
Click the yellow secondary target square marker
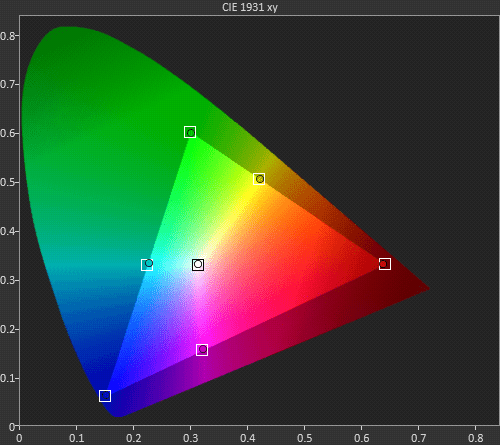tap(259, 179)
